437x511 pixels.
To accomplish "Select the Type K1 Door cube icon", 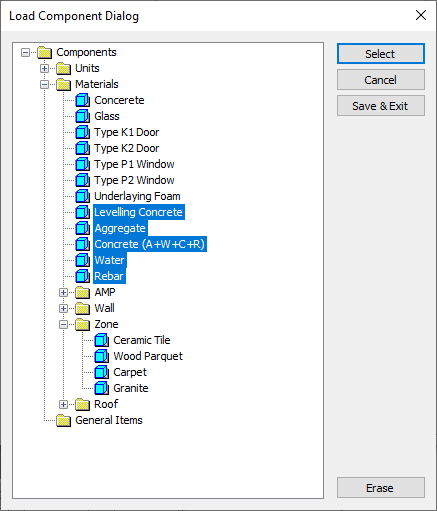I will click(x=82, y=132).
